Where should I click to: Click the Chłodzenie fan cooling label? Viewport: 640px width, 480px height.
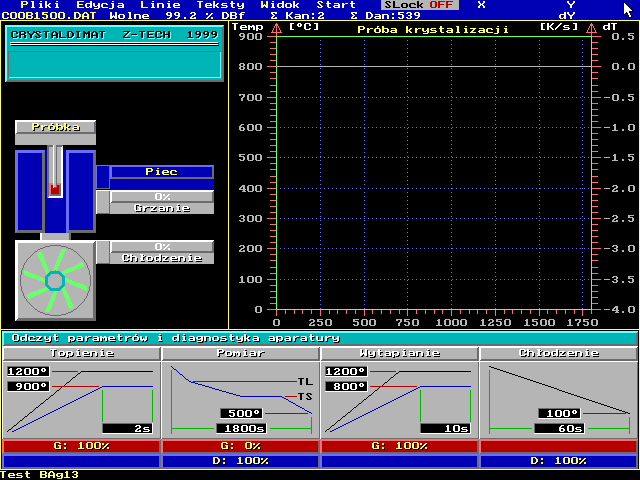coord(162,258)
